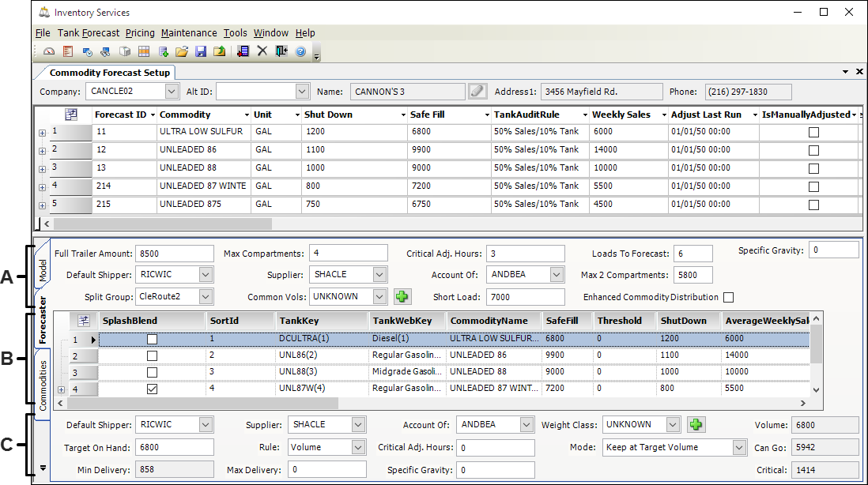Open the Tank Forecast menu

point(89,33)
